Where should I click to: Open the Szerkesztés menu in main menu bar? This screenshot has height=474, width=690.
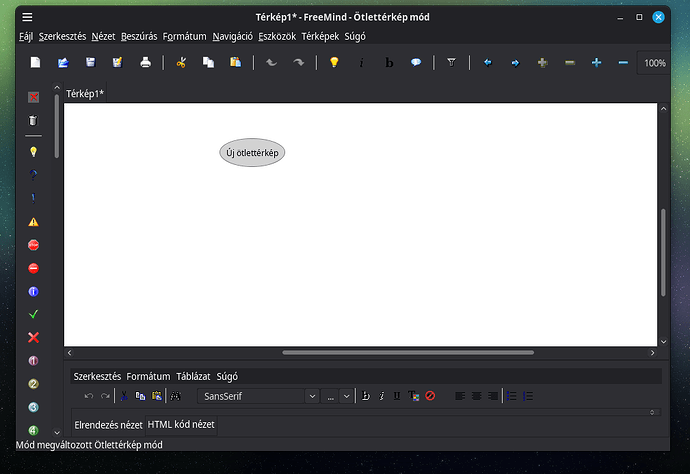62,37
